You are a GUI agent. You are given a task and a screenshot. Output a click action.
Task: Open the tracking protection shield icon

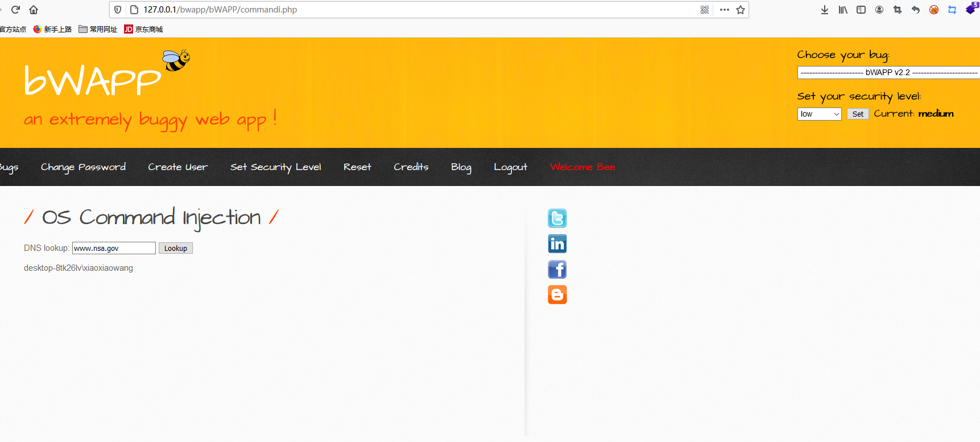[118, 10]
